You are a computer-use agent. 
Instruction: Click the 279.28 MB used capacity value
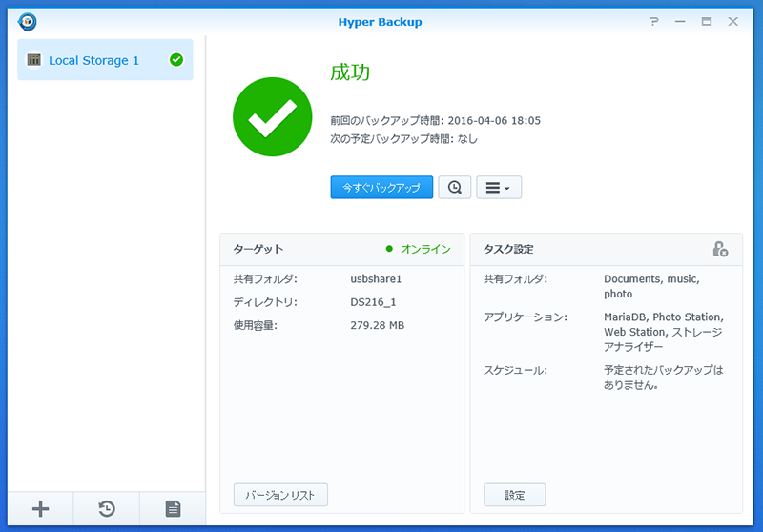pyautogui.click(x=377, y=325)
